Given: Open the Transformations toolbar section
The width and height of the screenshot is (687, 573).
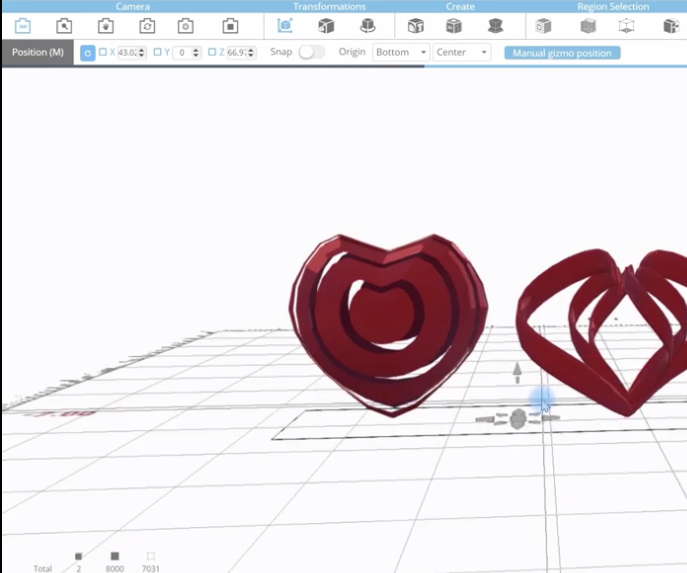Looking at the screenshot, I should [329, 6].
